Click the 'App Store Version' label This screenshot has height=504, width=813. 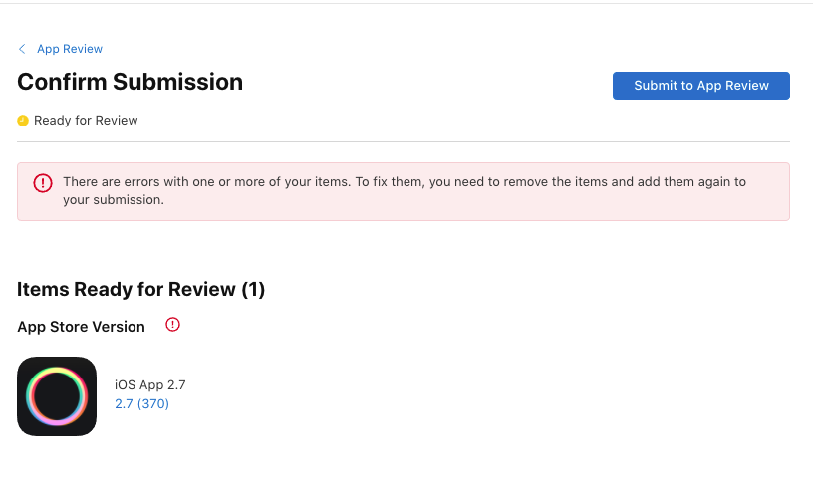pos(81,327)
